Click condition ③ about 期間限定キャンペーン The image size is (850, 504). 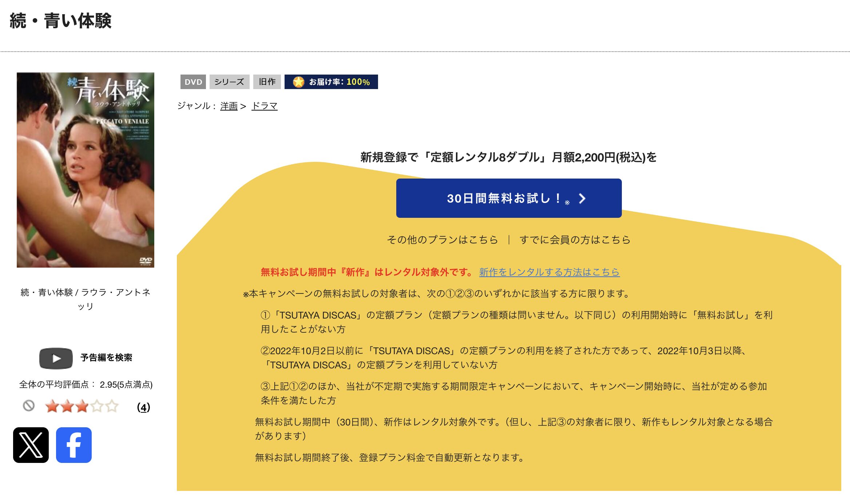click(x=514, y=393)
